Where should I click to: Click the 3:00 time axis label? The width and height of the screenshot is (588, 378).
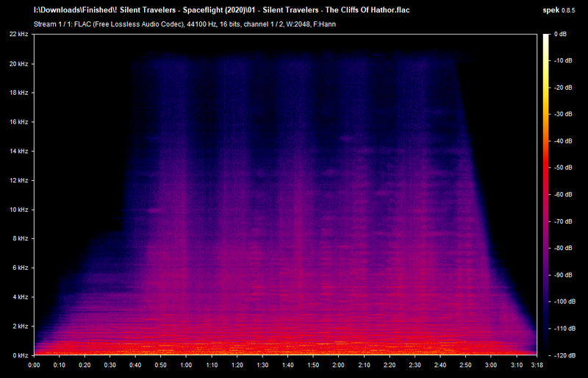[491, 365]
